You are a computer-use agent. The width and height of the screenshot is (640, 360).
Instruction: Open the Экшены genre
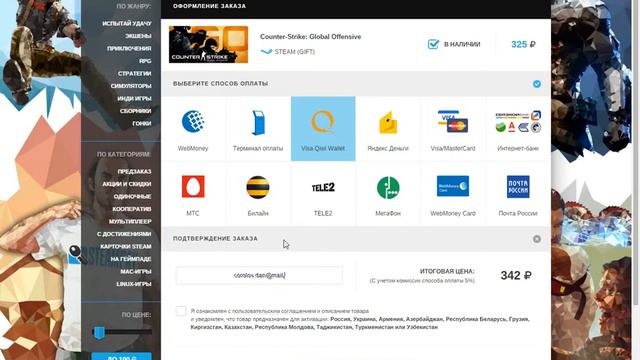click(x=138, y=36)
